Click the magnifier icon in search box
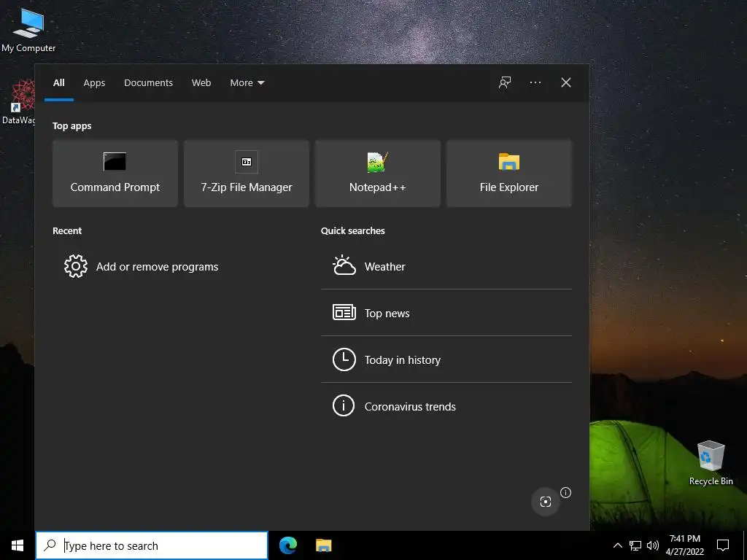The image size is (747, 560). (x=50, y=545)
